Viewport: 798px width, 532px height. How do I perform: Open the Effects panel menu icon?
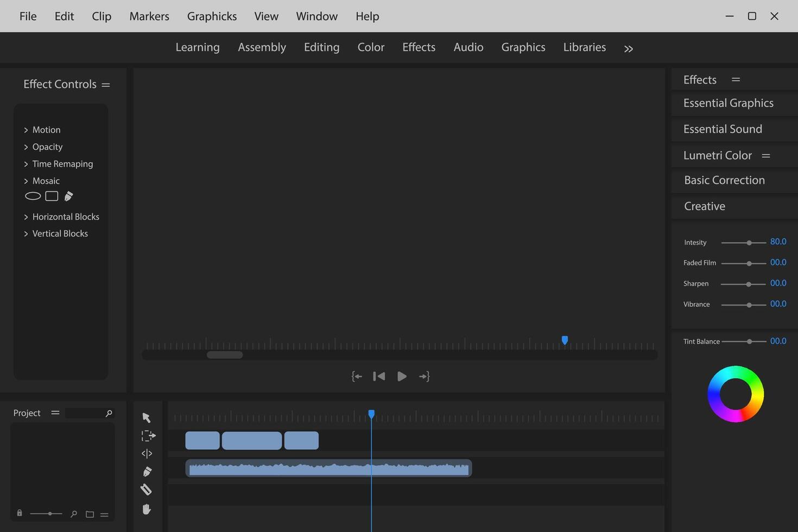tap(736, 79)
